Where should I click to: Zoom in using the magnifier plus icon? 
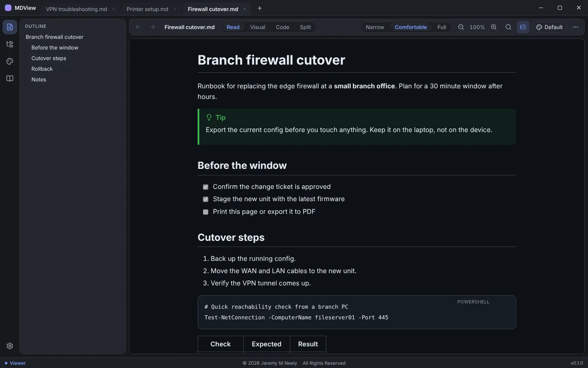coord(494,27)
